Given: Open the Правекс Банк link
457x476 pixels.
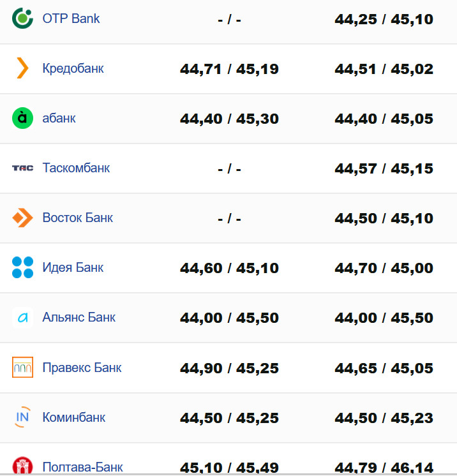Looking at the screenshot, I should 82,368.
